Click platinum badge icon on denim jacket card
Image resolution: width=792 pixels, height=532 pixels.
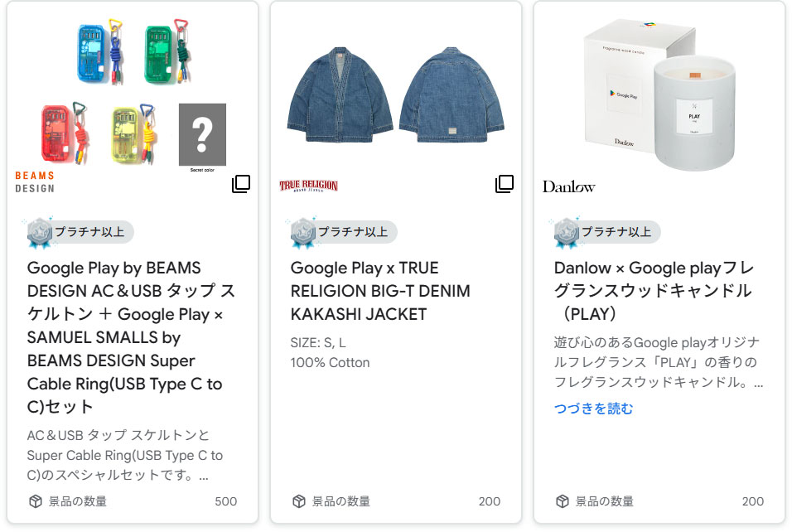click(303, 233)
